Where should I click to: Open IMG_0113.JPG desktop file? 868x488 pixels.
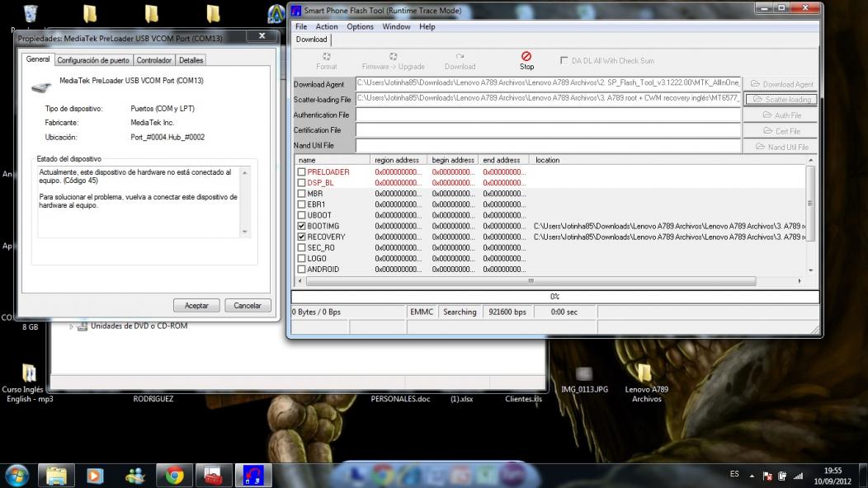584,379
